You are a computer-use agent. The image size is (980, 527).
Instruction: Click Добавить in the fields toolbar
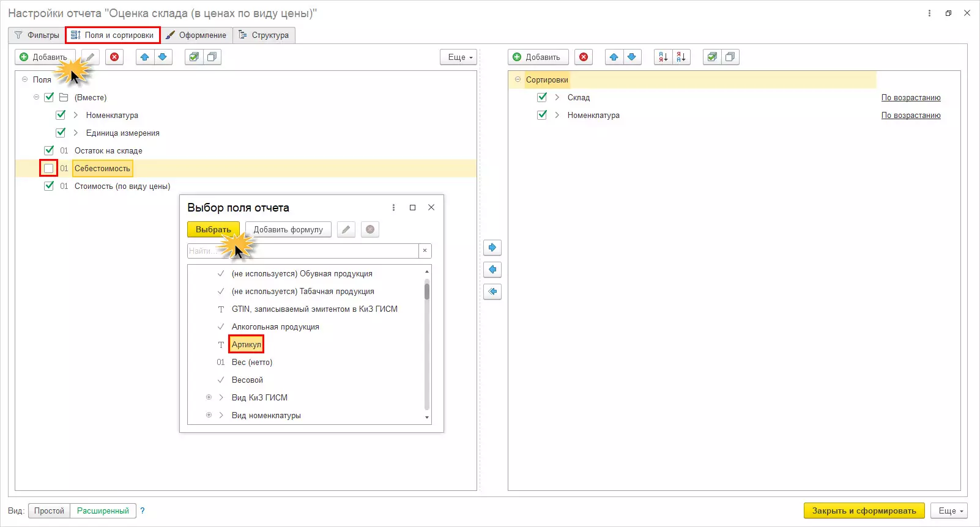45,57
